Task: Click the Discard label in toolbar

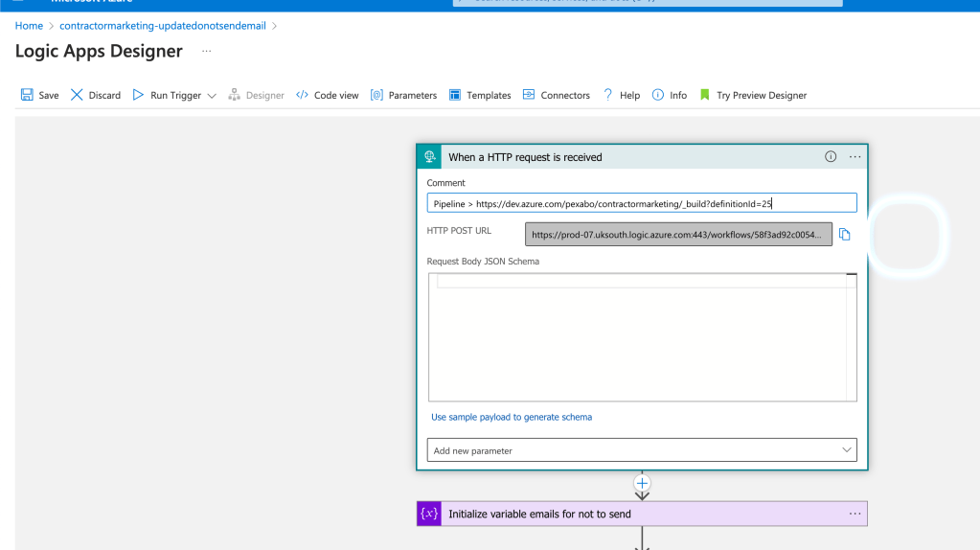Action: [104, 96]
